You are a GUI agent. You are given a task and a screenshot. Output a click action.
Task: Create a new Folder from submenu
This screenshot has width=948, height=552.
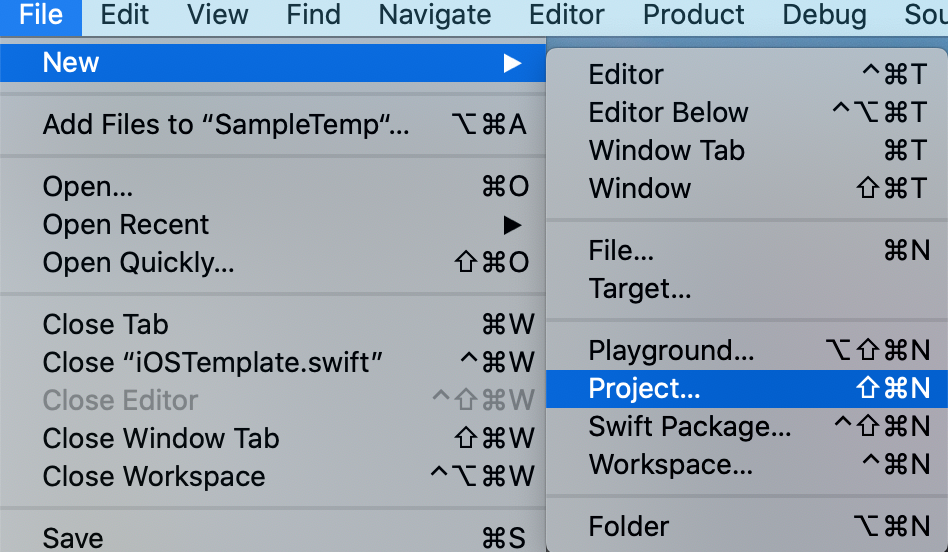(747, 527)
